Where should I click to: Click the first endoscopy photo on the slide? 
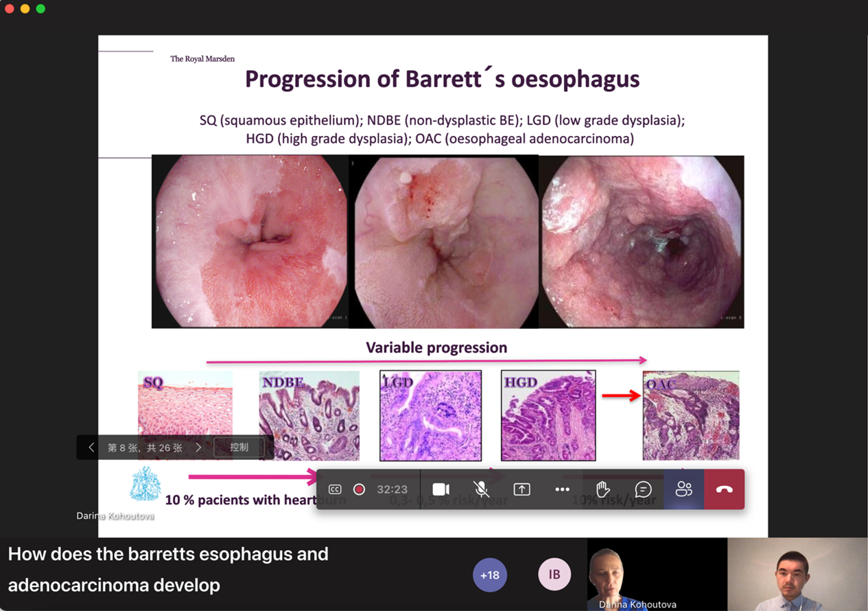tap(250, 242)
